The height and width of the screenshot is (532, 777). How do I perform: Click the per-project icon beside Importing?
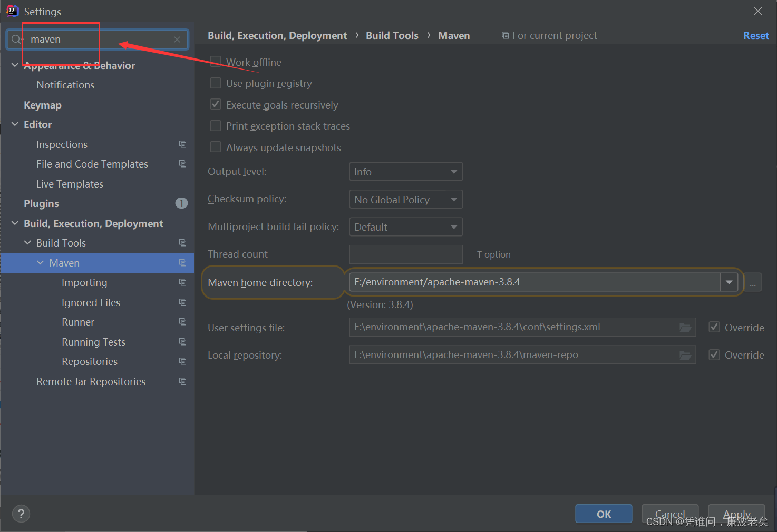coord(182,282)
